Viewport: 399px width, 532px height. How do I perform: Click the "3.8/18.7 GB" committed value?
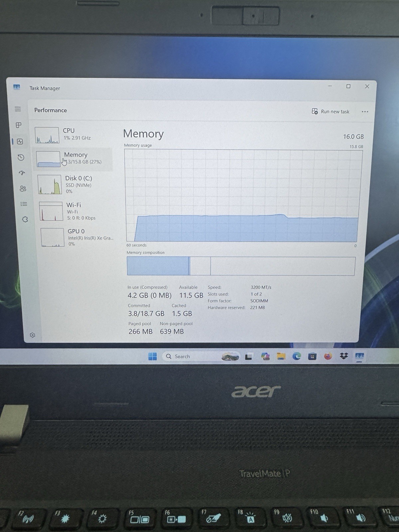(146, 314)
